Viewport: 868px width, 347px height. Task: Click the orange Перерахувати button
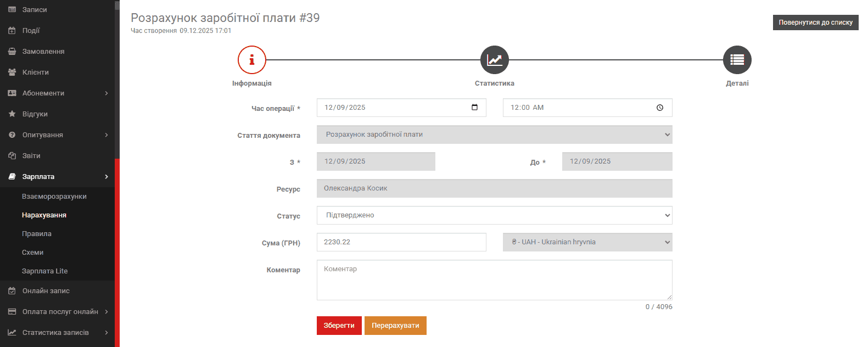pos(395,326)
